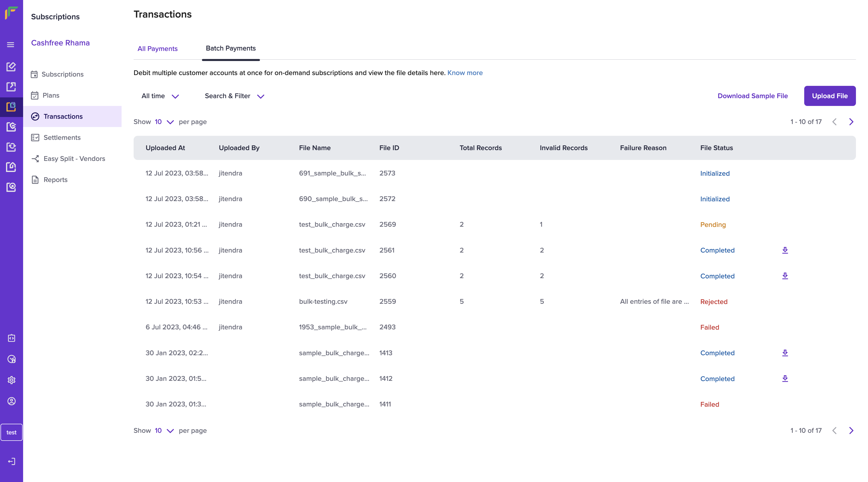Open the user profile icon in sidebar
The height and width of the screenshot is (482, 868).
[x=12, y=401]
